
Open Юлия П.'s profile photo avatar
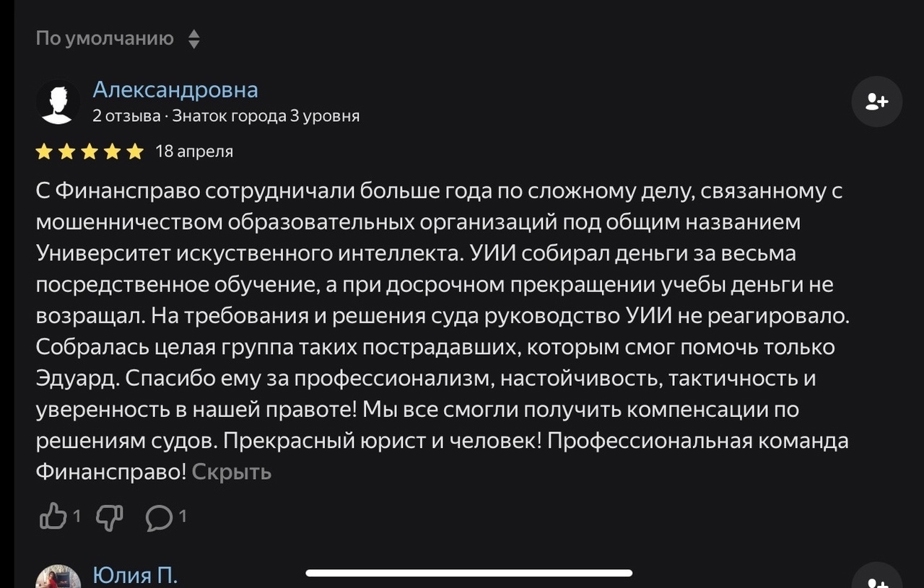tap(58, 576)
